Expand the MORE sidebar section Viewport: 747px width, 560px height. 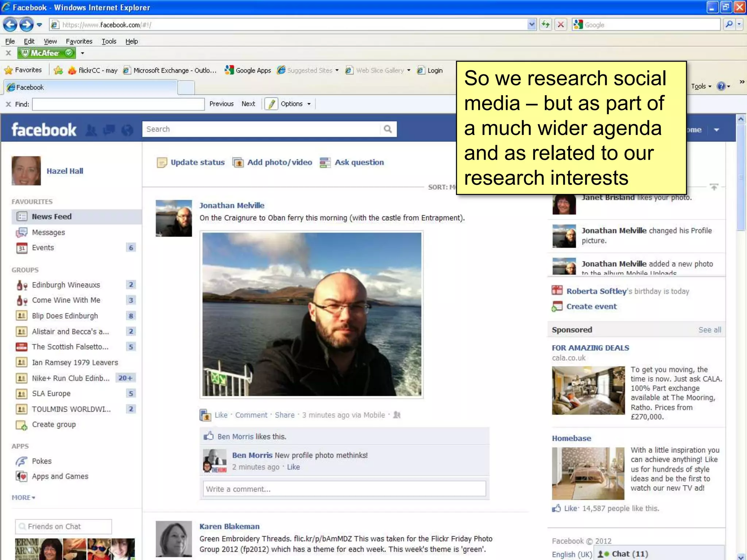click(23, 498)
